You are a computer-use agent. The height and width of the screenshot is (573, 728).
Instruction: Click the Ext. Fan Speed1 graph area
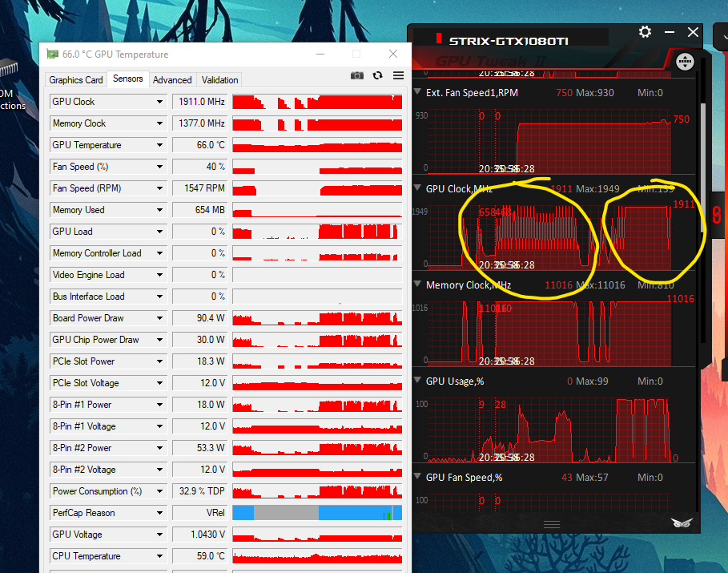click(549, 141)
